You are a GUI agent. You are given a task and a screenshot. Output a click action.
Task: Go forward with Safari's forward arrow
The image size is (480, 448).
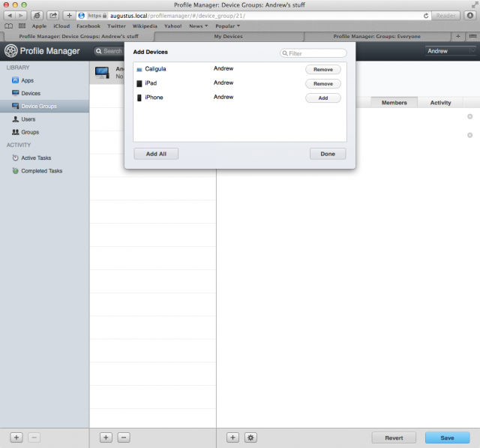tap(21, 15)
